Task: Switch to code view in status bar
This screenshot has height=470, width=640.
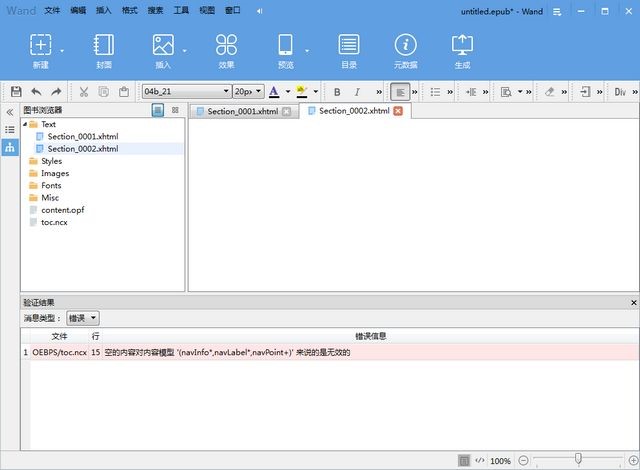Action: tap(480, 461)
